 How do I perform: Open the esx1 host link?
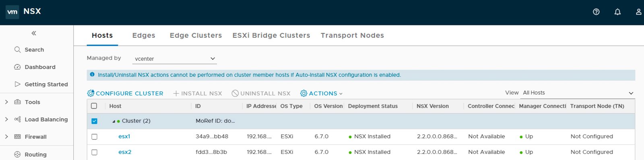tap(124, 137)
